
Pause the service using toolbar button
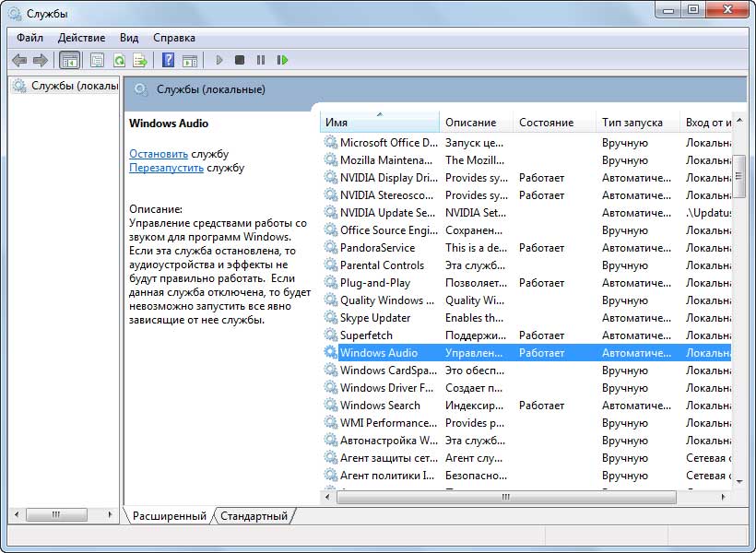[261, 60]
